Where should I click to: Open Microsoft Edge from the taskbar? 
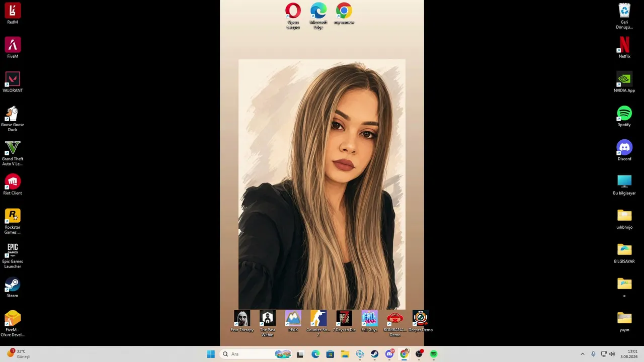pyautogui.click(x=315, y=354)
